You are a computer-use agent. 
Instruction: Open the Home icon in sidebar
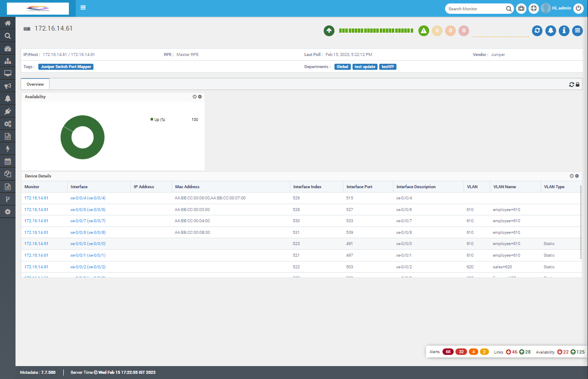8,23
